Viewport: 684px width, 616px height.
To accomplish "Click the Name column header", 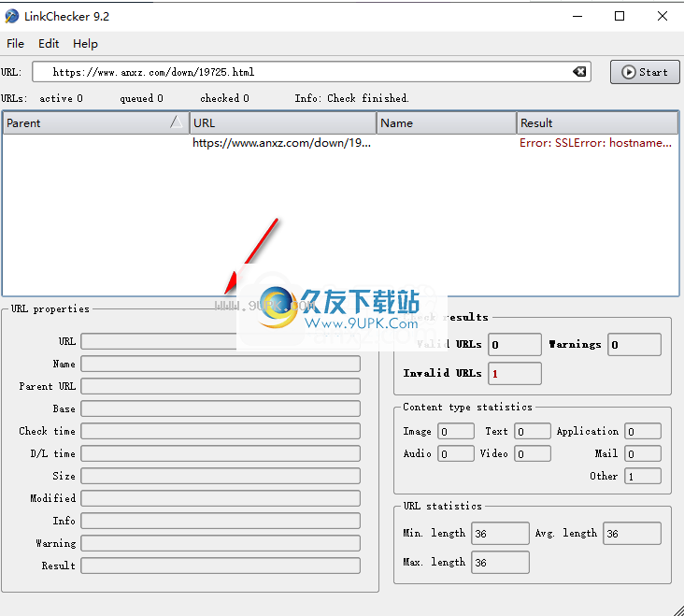I will (447, 123).
